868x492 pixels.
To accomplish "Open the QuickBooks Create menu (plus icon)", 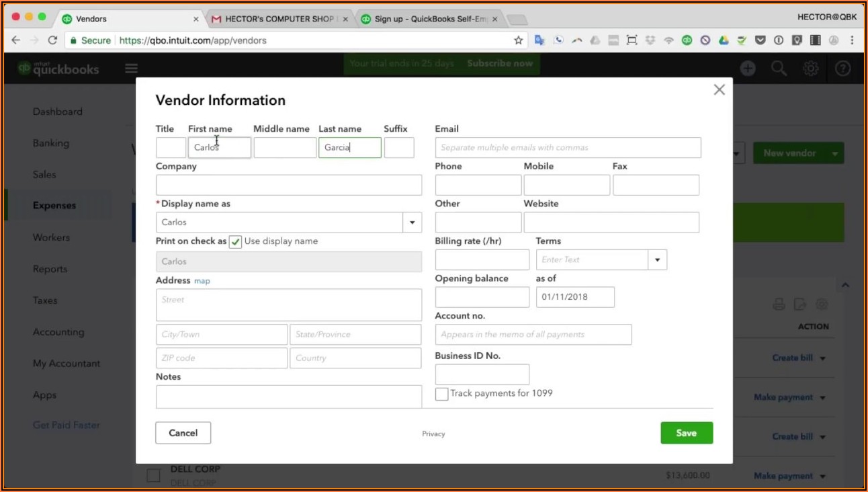I will coord(747,68).
